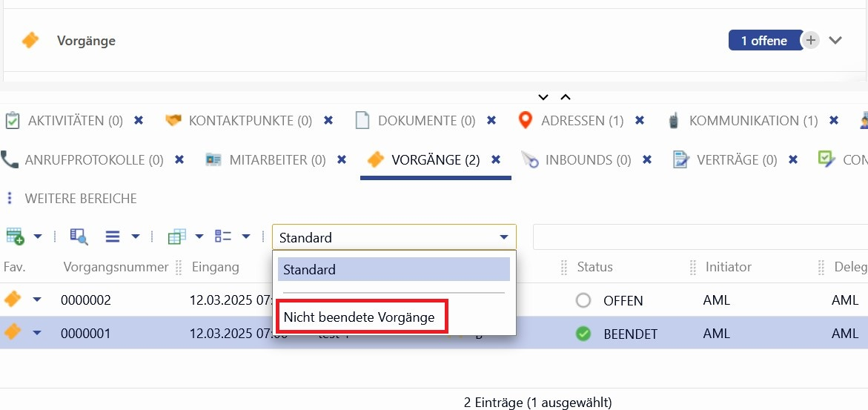Click the ticket icon of row 0000002
This screenshot has width=868, height=410.
[x=13, y=300]
